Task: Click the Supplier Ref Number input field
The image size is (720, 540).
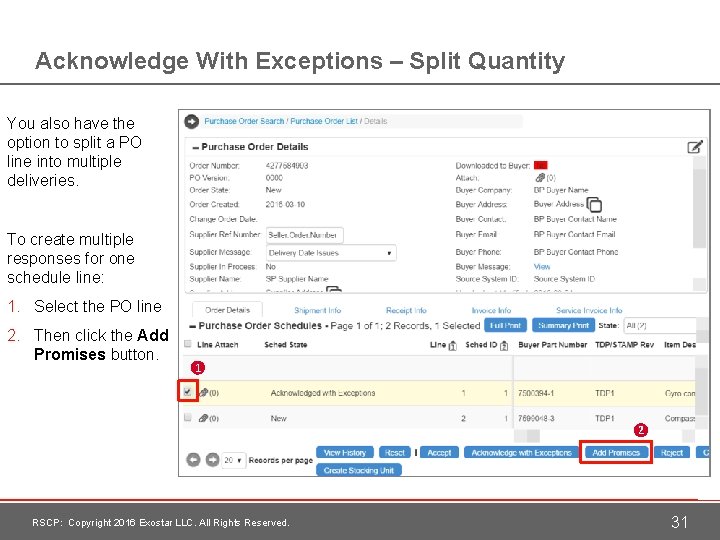Action: click(305, 235)
